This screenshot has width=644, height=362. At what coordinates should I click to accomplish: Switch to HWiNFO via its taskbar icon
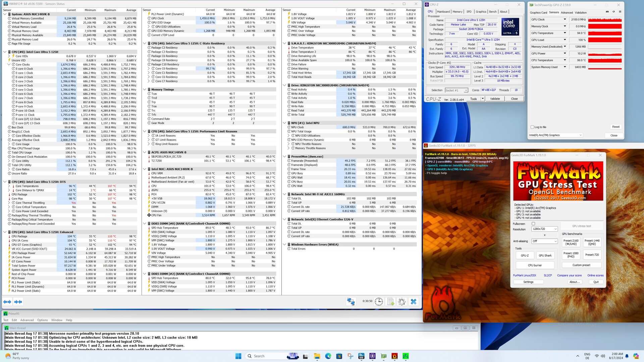click(361, 356)
